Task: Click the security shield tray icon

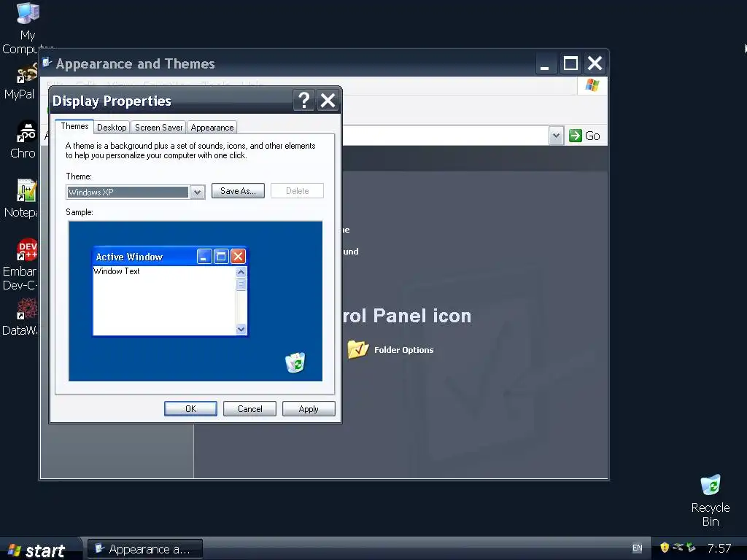Action: coord(665,548)
